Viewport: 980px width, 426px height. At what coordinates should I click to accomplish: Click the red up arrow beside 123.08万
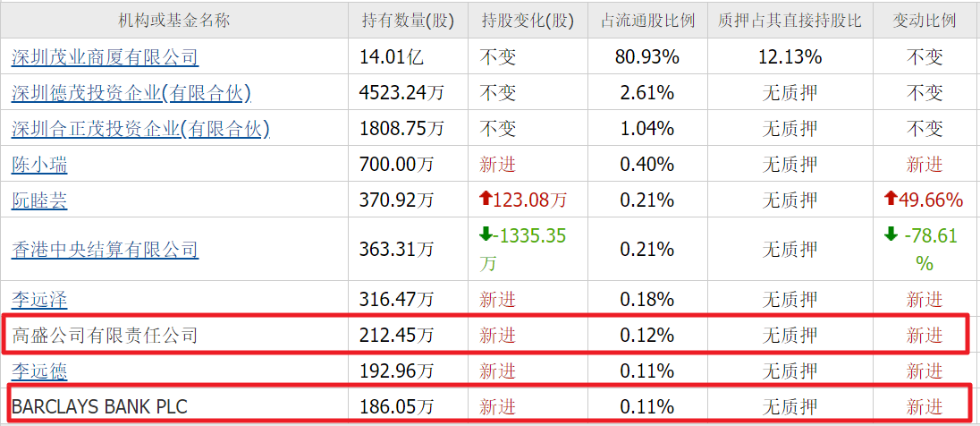point(486,200)
